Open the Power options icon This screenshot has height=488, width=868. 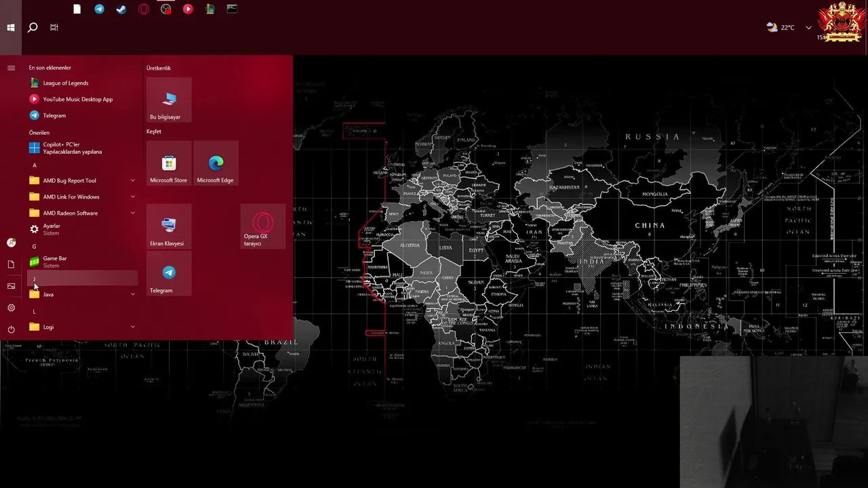point(11,329)
